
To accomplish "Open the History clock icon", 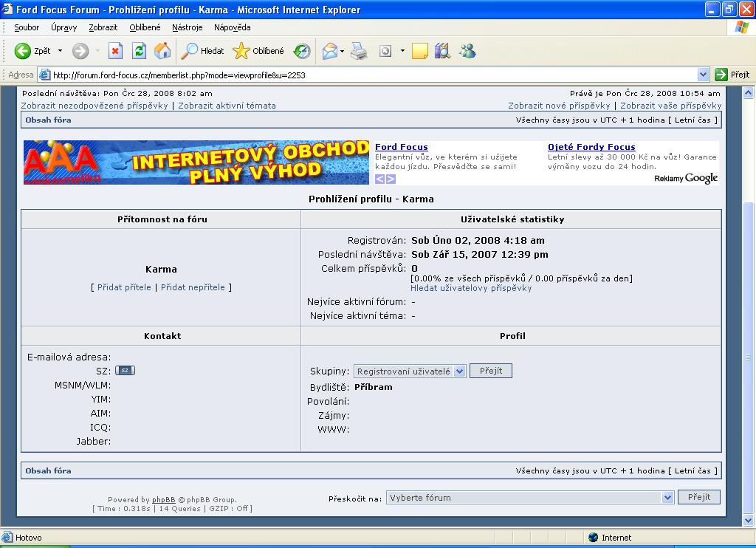I will point(302,51).
